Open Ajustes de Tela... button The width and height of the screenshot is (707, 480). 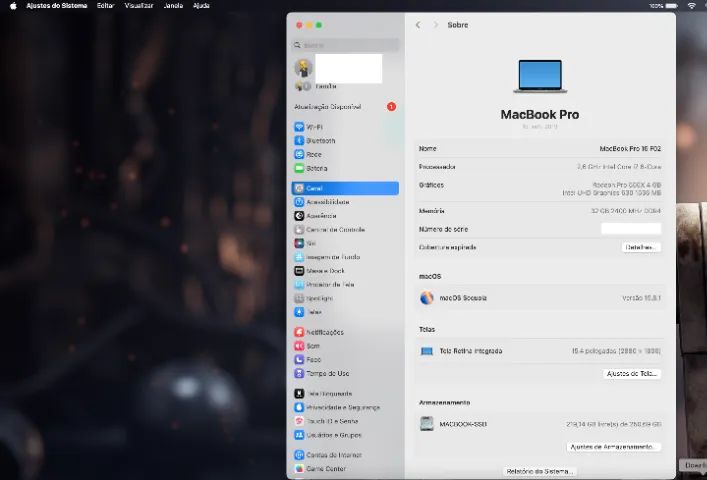coord(632,374)
